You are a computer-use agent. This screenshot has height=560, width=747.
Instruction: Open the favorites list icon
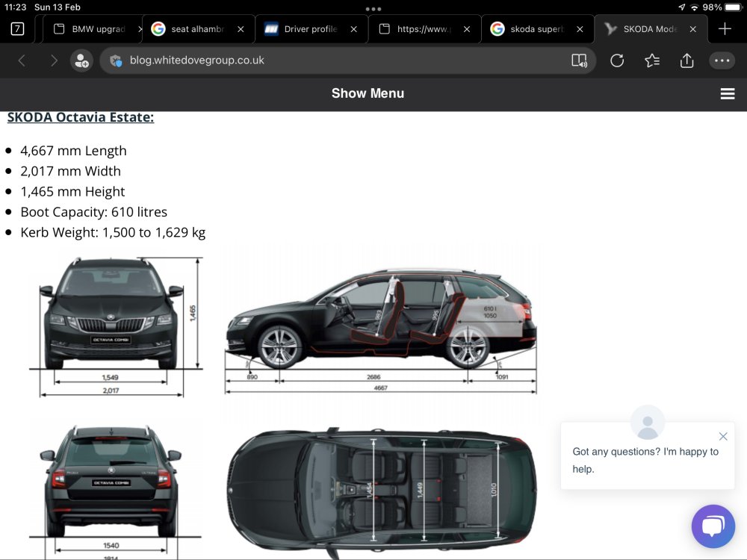point(651,60)
